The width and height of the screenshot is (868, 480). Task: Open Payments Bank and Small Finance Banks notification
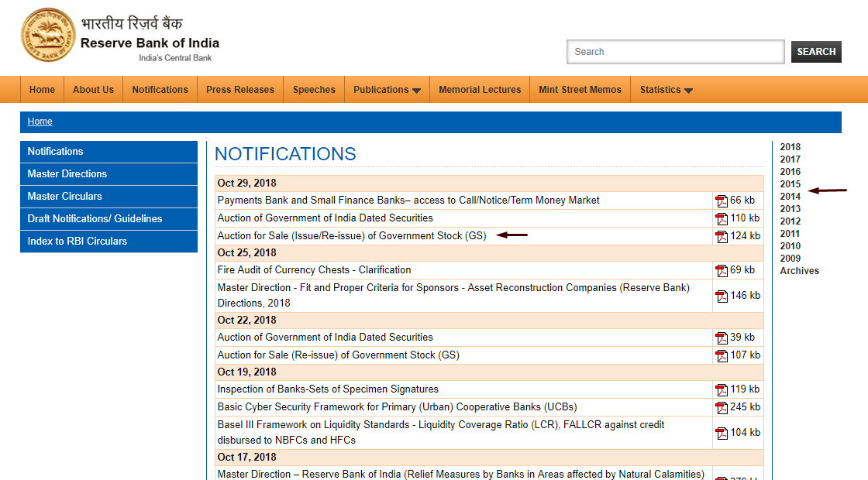pyautogui.click(x=408, y=201)
